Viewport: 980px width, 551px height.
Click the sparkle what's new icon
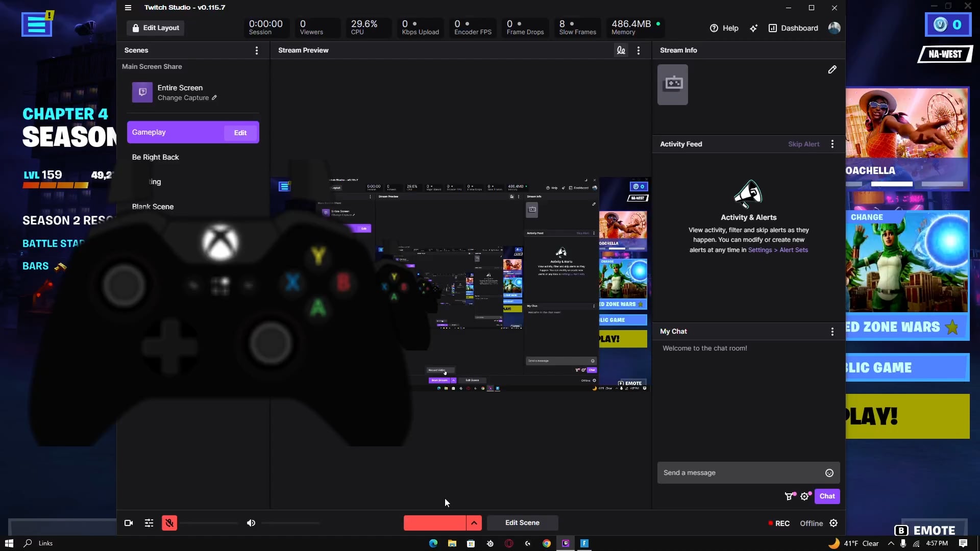point(753,28)
